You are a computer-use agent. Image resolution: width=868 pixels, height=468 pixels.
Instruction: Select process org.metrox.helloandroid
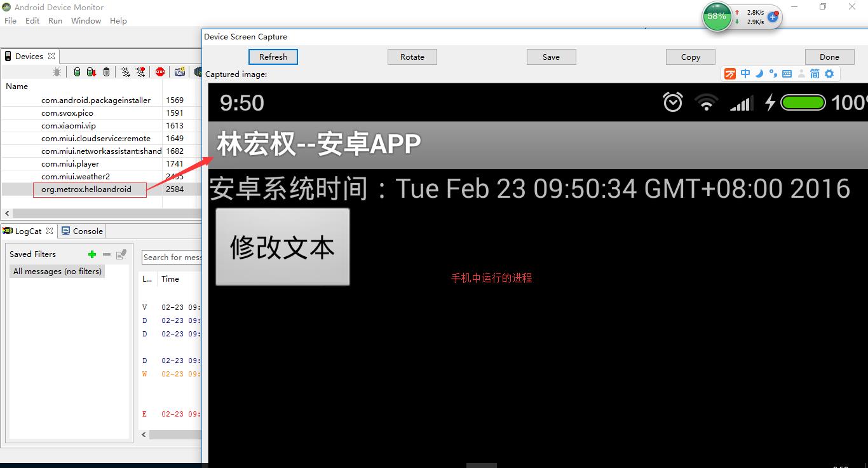click(x=86, y=189)
